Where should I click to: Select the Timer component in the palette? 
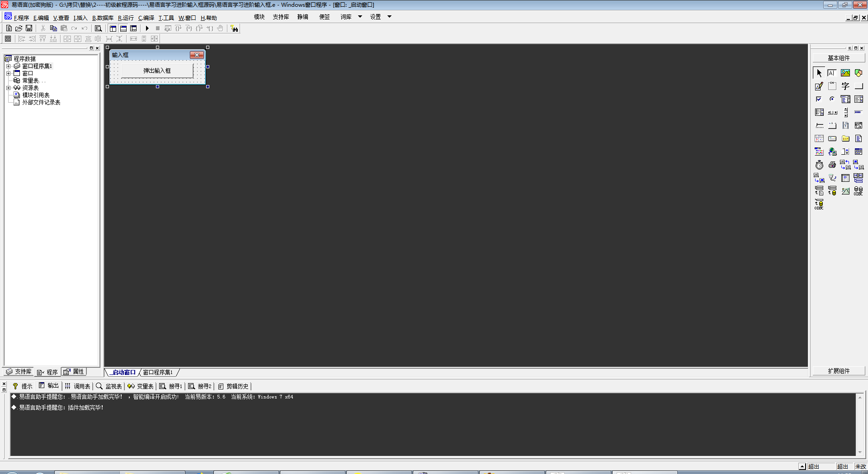(819, 165)
